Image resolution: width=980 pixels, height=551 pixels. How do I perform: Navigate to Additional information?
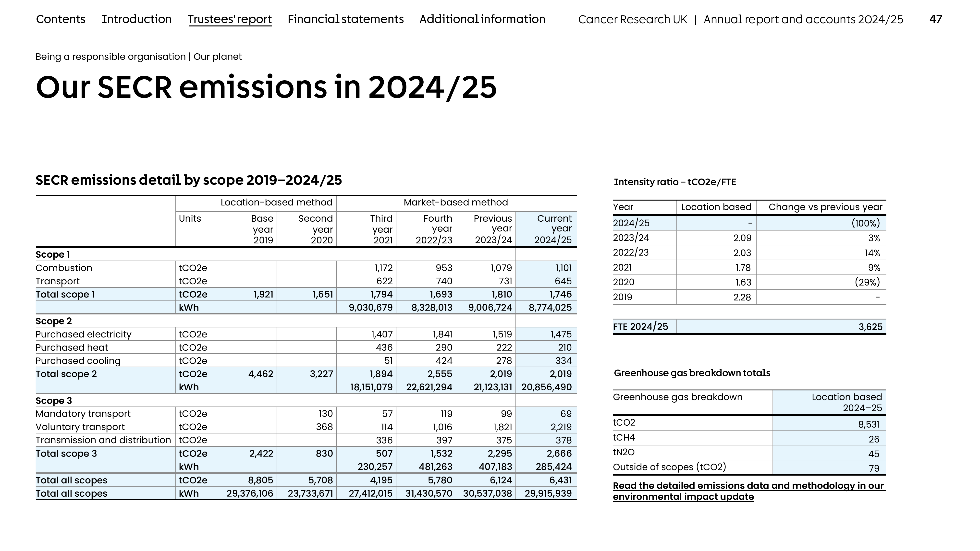point(482,19)
